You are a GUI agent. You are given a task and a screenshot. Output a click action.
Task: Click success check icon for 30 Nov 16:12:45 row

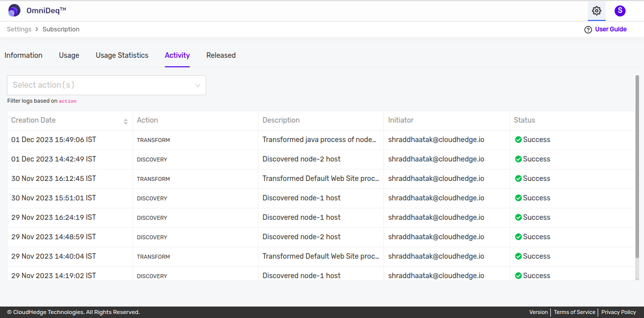click(x=518, y=178)
